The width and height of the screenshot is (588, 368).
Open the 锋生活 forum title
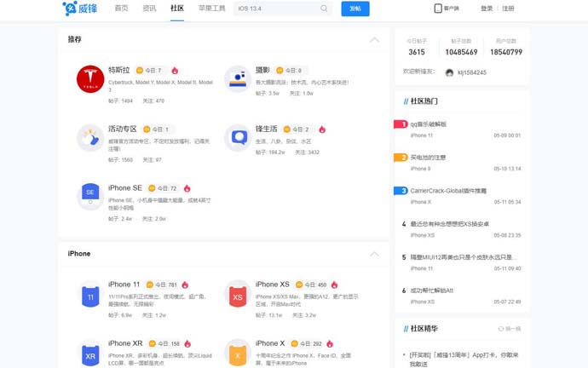click(266, 129)
